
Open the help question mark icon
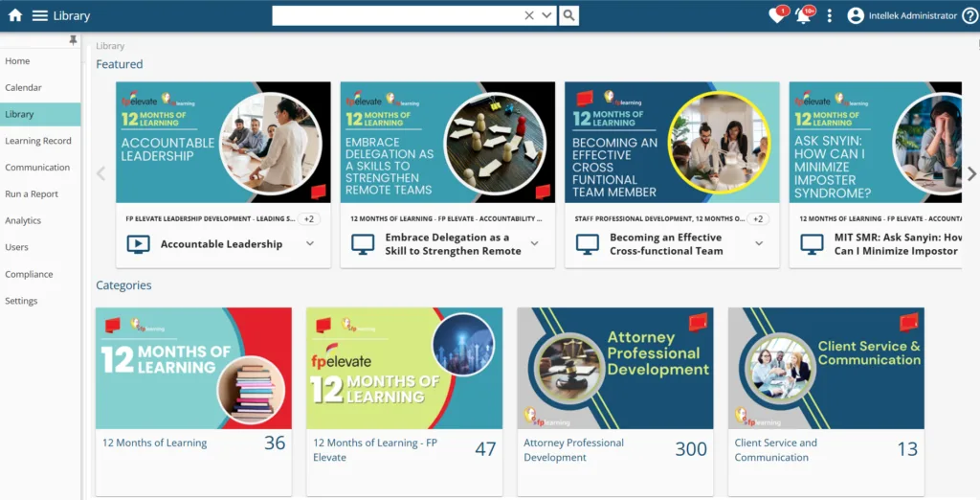point(969,15)
